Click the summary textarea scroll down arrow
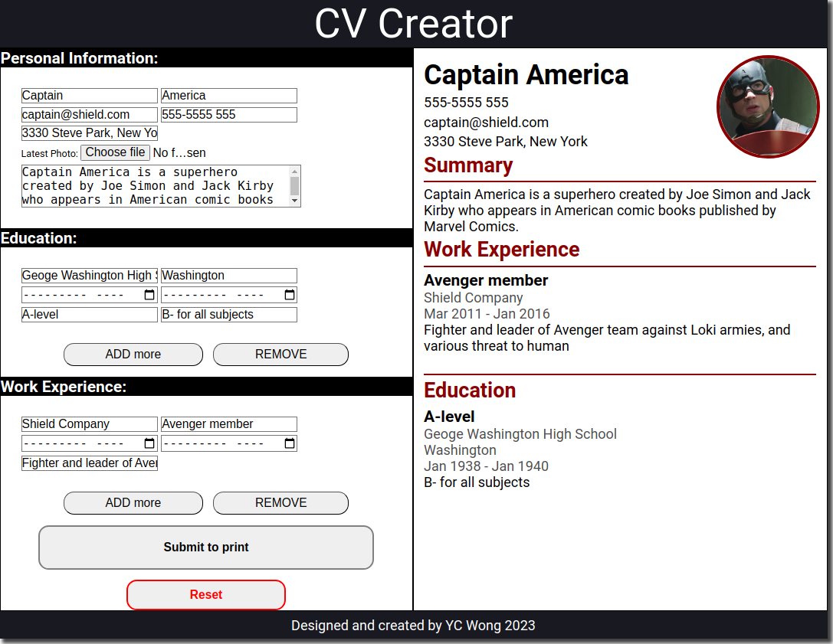This screenshot has width=833, height=644. (x=294, y=201)
